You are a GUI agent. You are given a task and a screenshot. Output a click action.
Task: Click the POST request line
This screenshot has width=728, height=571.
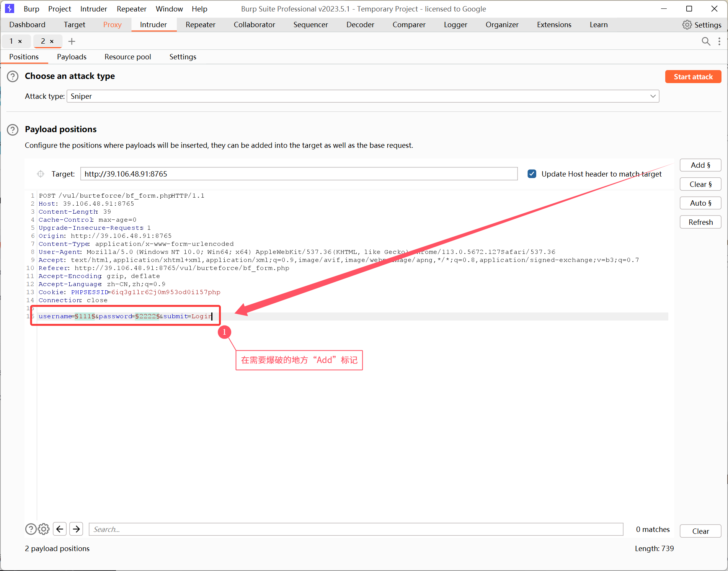122,196
